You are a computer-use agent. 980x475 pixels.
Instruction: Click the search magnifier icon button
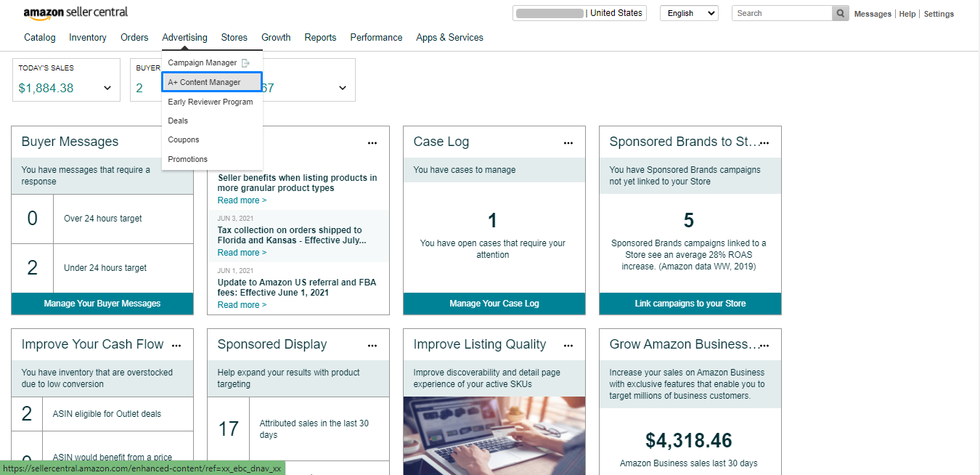pyautogui.click(x=841, y=13)
